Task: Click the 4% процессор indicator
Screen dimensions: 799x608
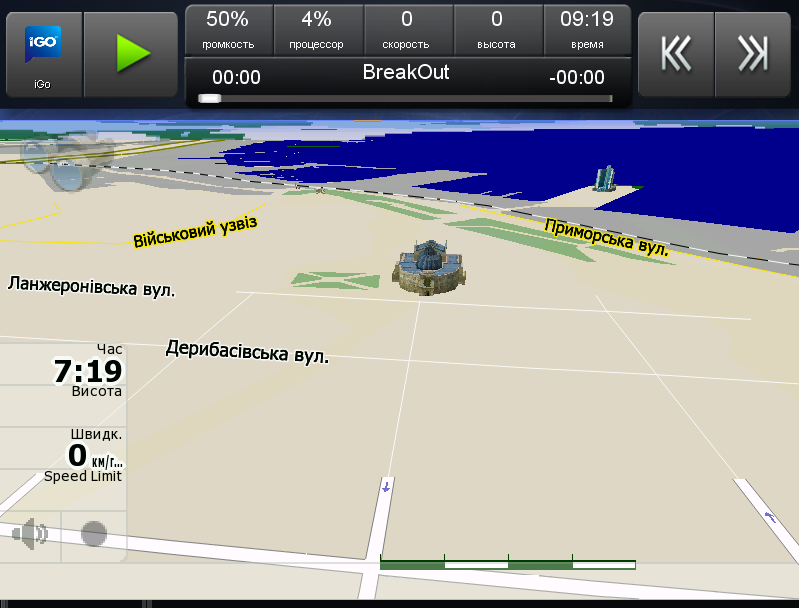Action: (x=317, y=30)
